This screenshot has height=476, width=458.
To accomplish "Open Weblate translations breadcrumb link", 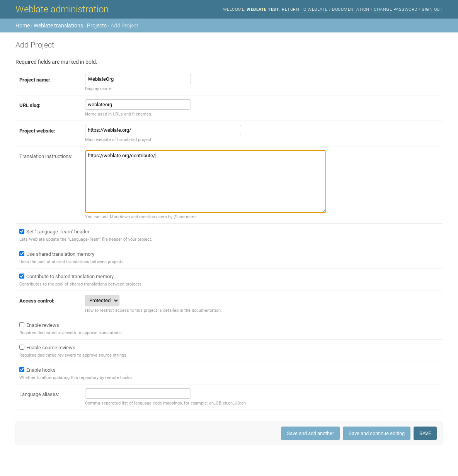I will pyautogui.click(x=58, y=25).
